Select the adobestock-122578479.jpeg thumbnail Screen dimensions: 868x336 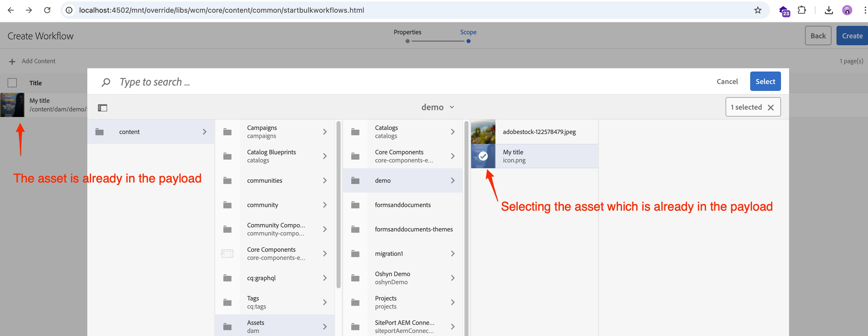click(x=483, y=132)
